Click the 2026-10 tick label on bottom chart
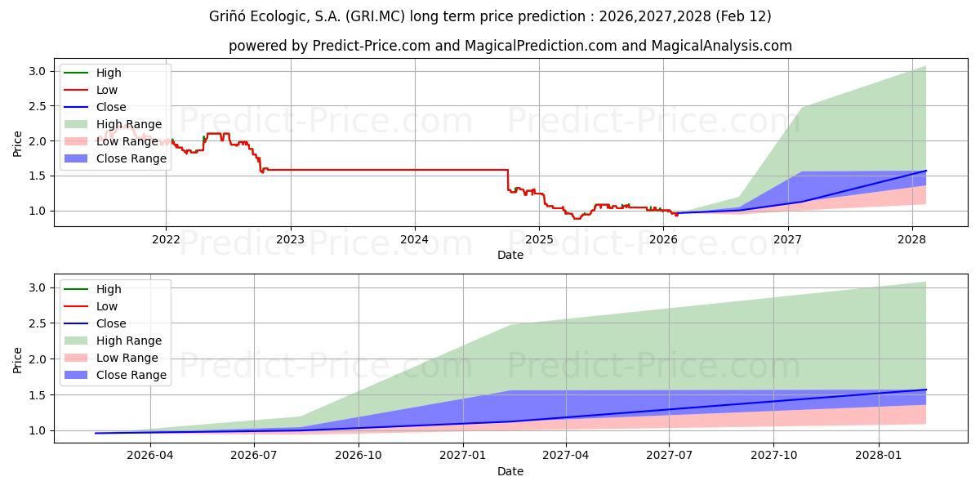The image size is (980, 490). (359, 456)
